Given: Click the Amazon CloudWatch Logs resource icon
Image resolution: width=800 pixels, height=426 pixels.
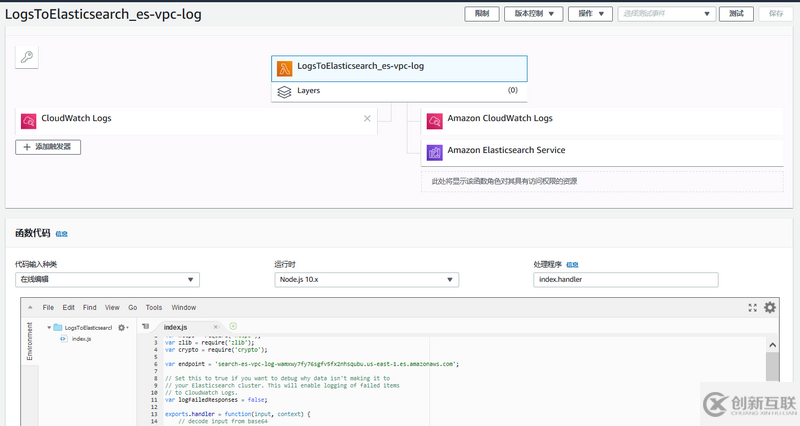Looking at the screenshot, I should point(435,121).
